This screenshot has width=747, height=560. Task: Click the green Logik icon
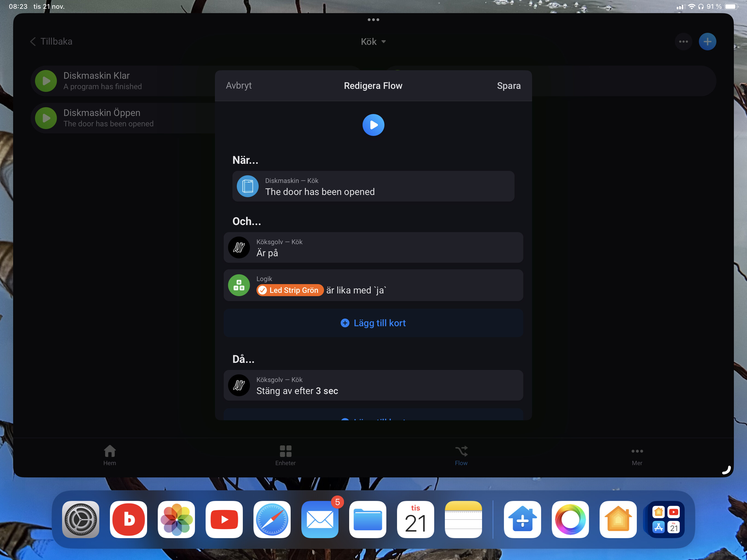click(x=239, y=285)
